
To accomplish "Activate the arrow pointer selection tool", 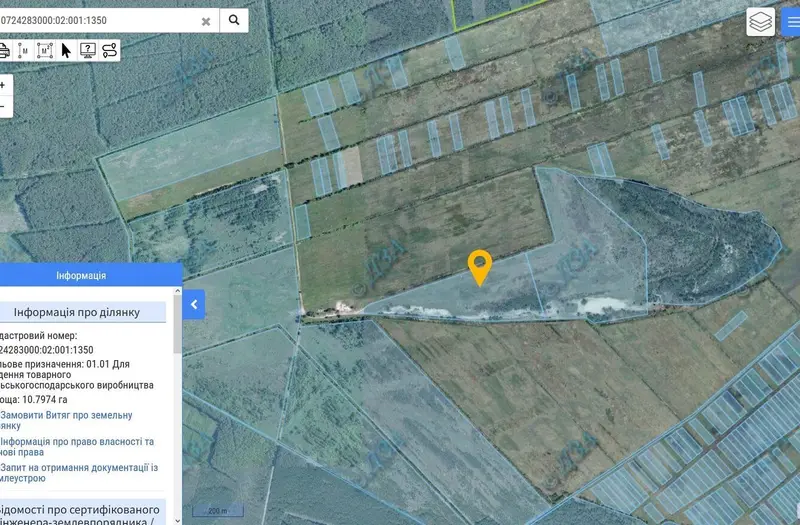I will (x=66, y=51).
